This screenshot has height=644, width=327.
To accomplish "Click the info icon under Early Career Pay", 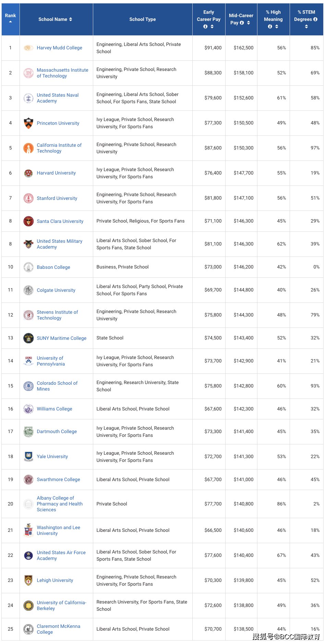I will point(205,26).
